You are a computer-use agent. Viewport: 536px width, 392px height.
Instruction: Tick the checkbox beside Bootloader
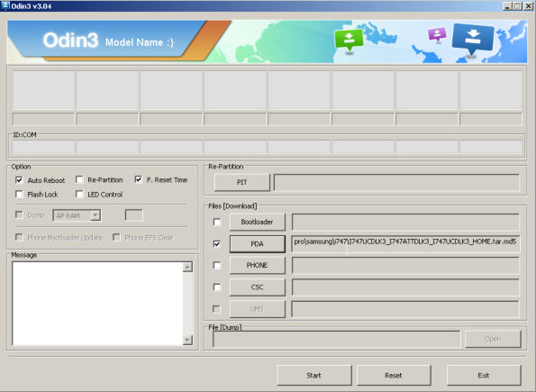click(x=217, y=222)
